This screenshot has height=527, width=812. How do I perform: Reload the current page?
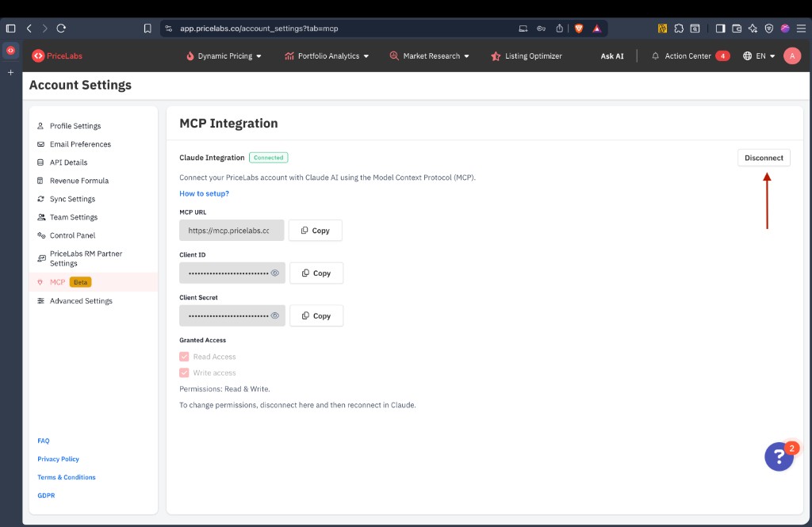click(x=61, y=29)
